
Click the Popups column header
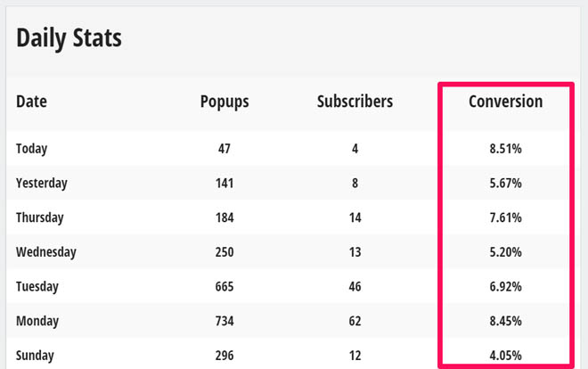point(225,102)
